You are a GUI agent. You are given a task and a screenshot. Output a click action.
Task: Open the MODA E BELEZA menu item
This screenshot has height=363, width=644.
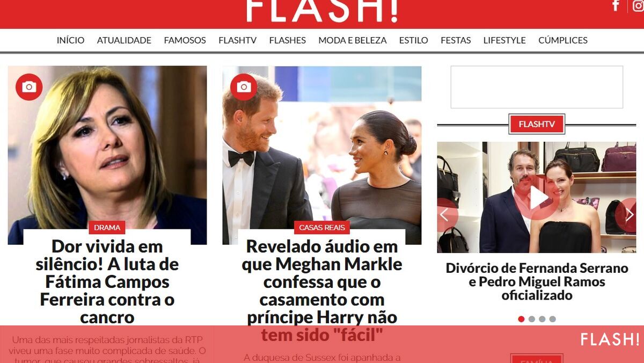click(x=353, y=40)
